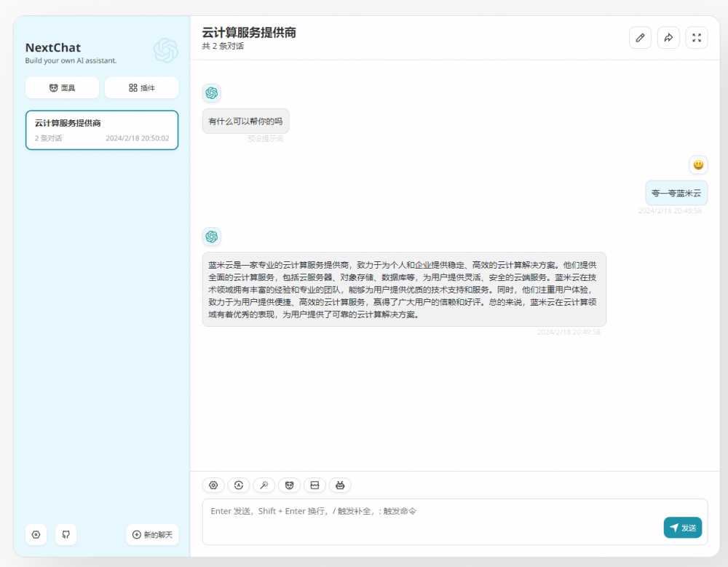This screenshot has height=567, width=728.
Task: Click the user emoji avatar
Action: (x=698, y=165)
